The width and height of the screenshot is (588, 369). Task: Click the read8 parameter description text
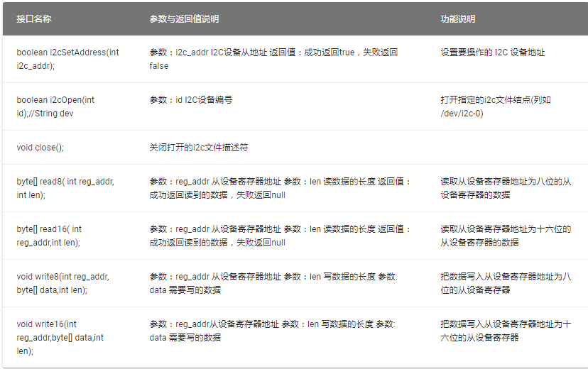click(280, 188)
